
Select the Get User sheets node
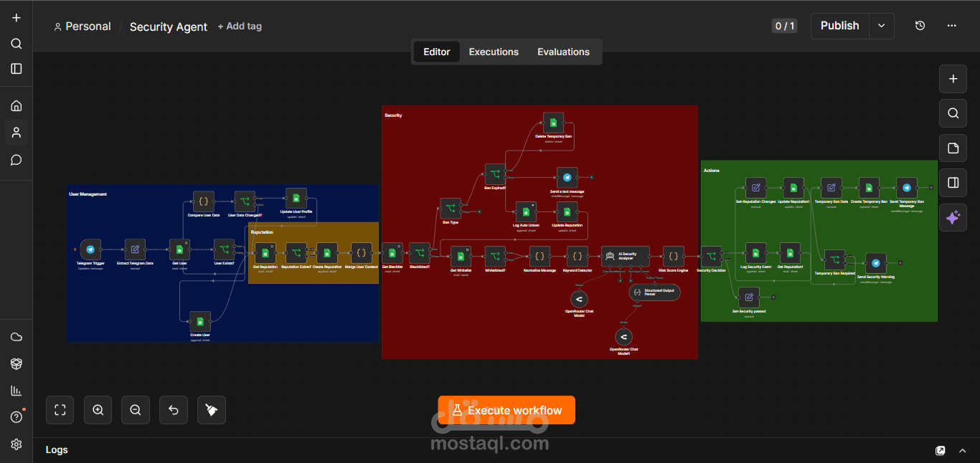click(179, 249)
